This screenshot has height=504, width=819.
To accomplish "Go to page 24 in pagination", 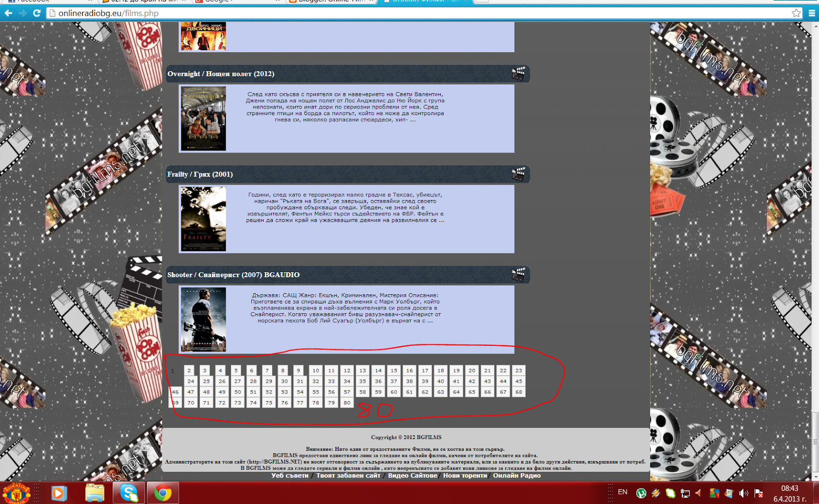I will (x=191, y=381).
